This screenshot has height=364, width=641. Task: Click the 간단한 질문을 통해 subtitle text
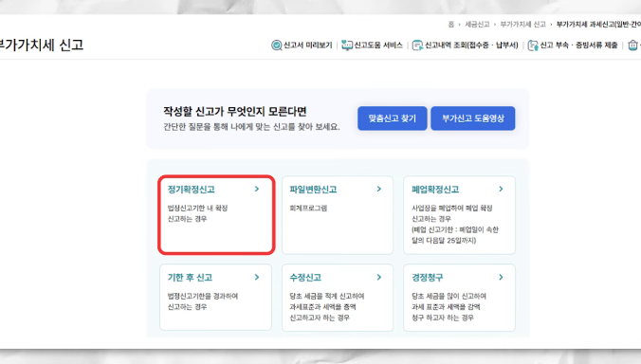[x=251, y=127]
